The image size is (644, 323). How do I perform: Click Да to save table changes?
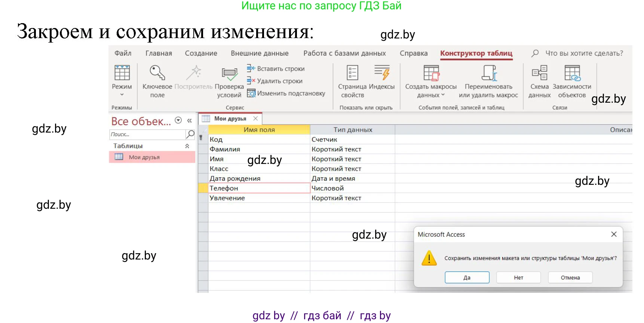click(x=467, y=277)
